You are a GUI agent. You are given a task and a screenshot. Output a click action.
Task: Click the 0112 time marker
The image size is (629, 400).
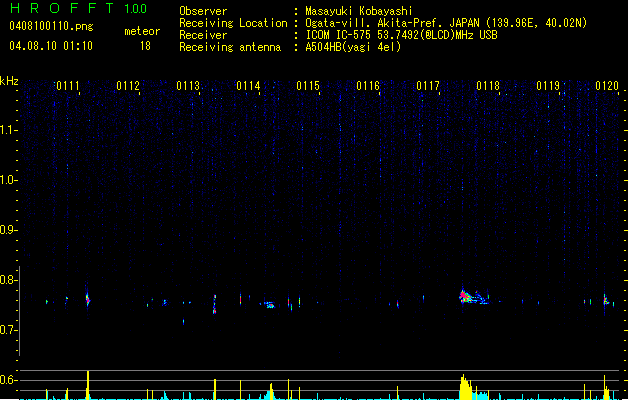tap(128, 86)
